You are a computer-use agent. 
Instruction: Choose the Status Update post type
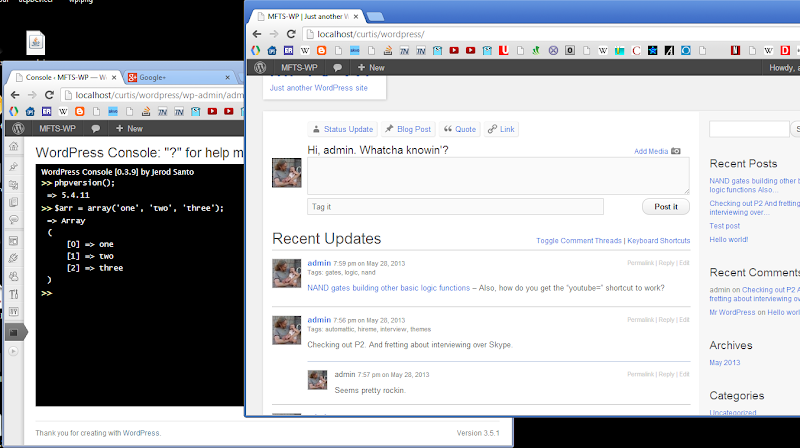tap(343, 129)
